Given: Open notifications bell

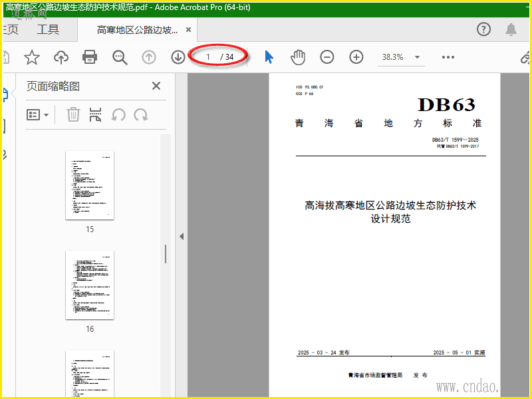Looking at the screenshot, I should click(511, 29).
